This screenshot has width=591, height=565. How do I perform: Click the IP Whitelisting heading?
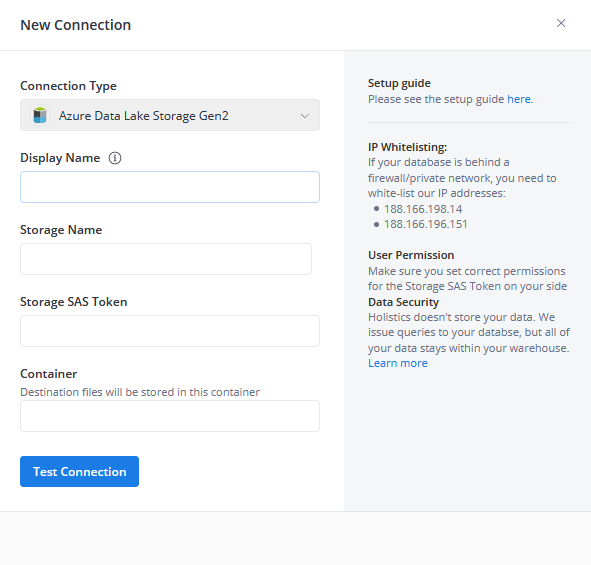click(x=407, y=147)
